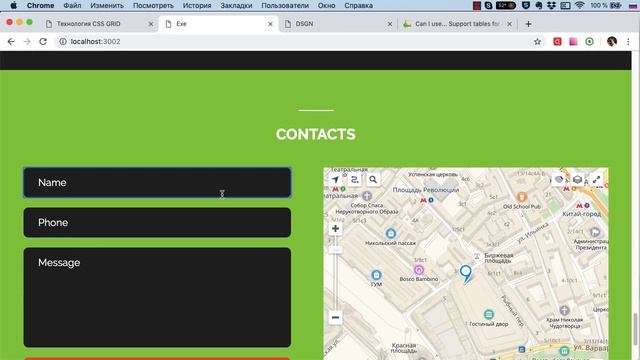Image resolution: width=640 pixels, height=360 pixels.
Task: Click the page vertical scrollbar thumb
Action: (x=635, y=329)
